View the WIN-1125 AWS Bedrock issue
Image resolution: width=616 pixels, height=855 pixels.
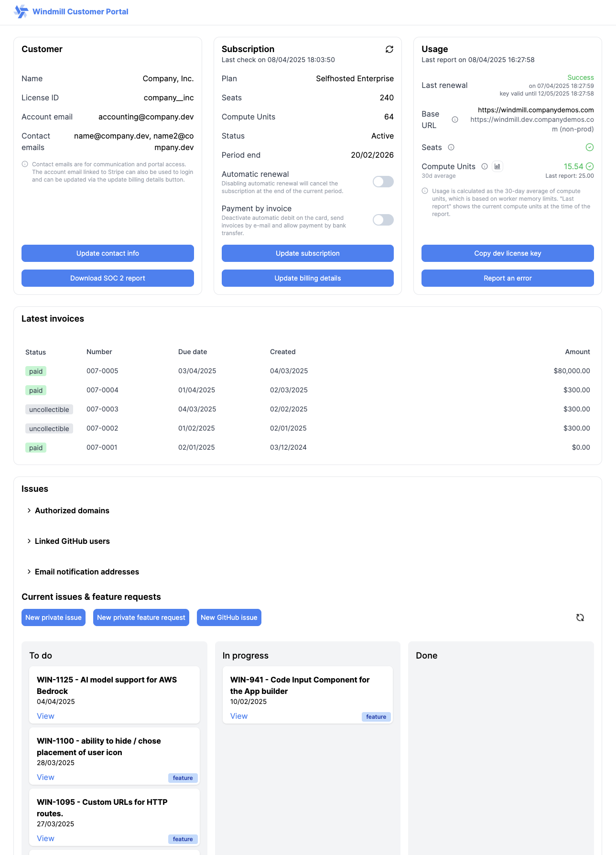(x=45, y=716)
